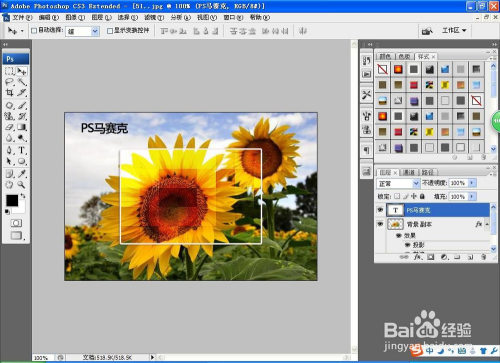Image resolution: width=500 pixels, height=363 pixels.
Task: Switch to the 路径 paths tab
Action: click(427, 172)
